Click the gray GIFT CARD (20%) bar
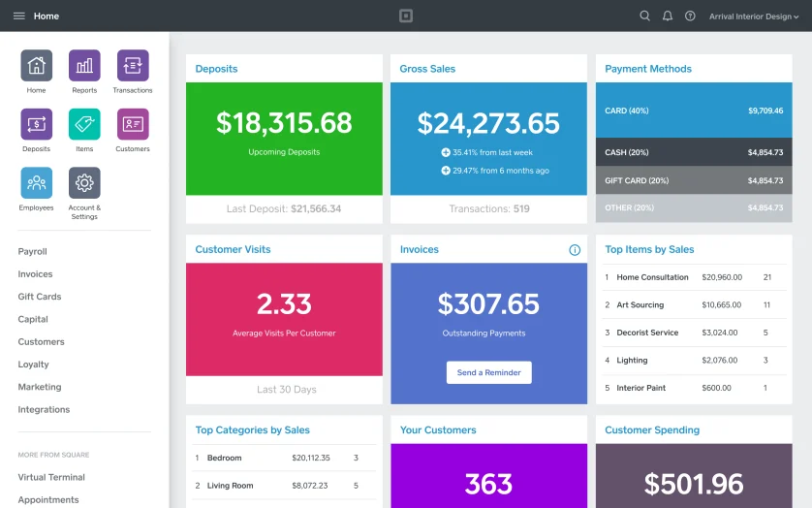The height and width of the screenshot is (508, 812). point(694,180)
